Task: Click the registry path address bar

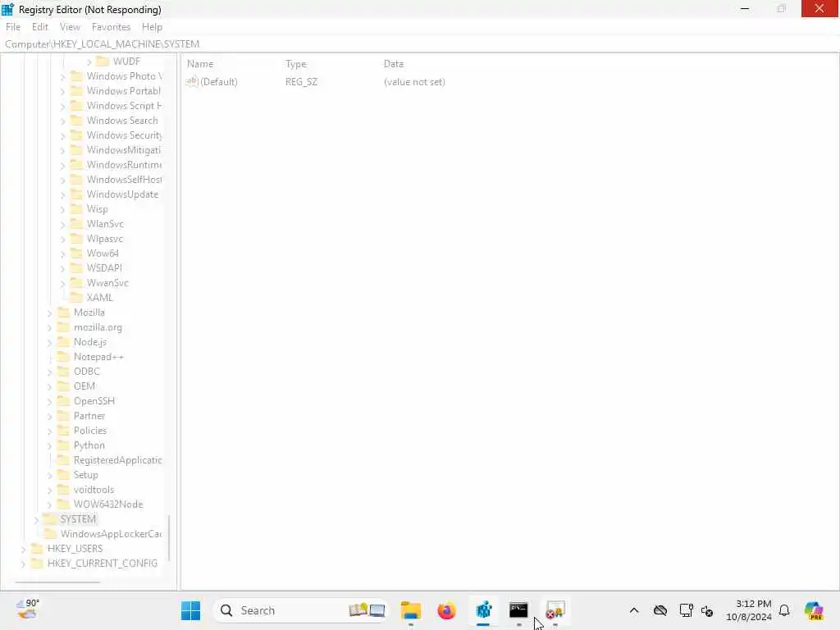Action: pos(420,44)
